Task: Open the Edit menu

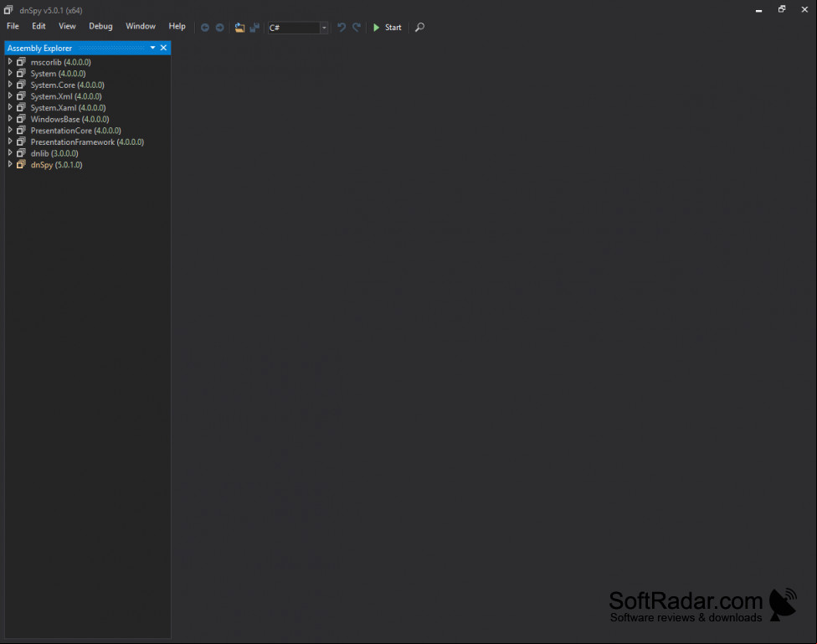Action: [x=39, y=27]
